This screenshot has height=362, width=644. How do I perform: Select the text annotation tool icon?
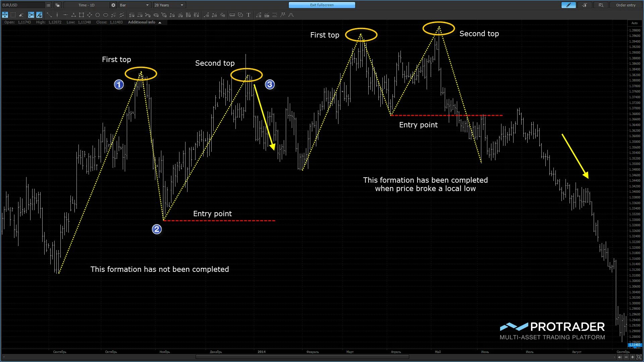point(249,15)
